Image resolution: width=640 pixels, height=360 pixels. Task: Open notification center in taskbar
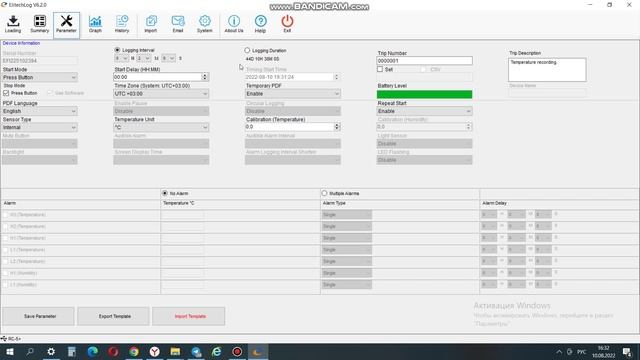coord(627,352)
